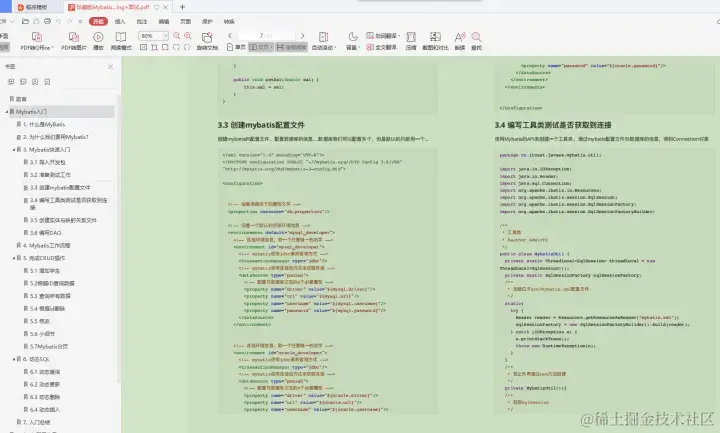Screen dimensions: 720x433
Task: Click the page number input field
Action: [x=266, y=35]
